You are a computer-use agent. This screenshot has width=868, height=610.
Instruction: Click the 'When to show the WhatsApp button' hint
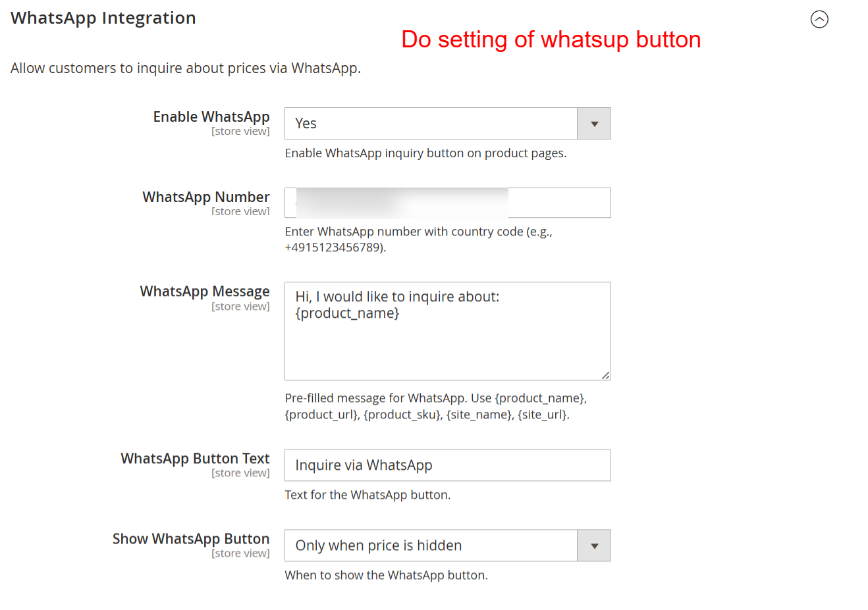pyautogui.click(x=386, y=575)
